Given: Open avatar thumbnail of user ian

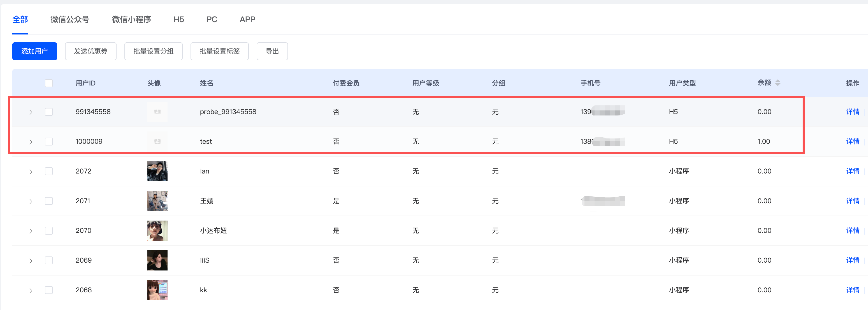Looking at the screenshot, I should pos(157,171).
